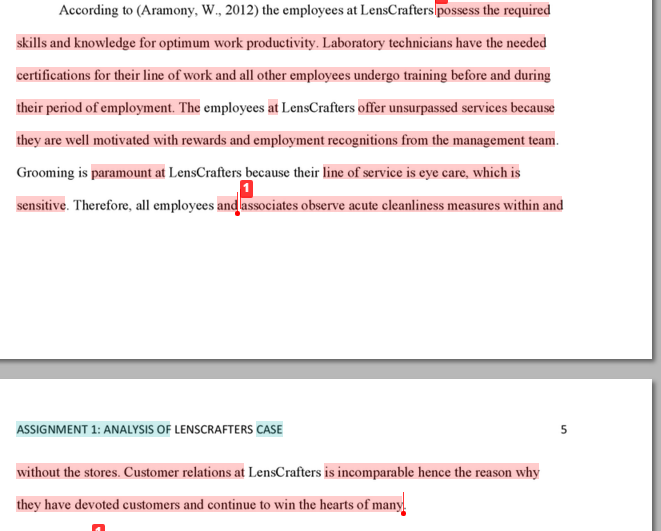
Task: Click highlighted line "they are well motivated with rewards"
Action: [x=286, y=140]
